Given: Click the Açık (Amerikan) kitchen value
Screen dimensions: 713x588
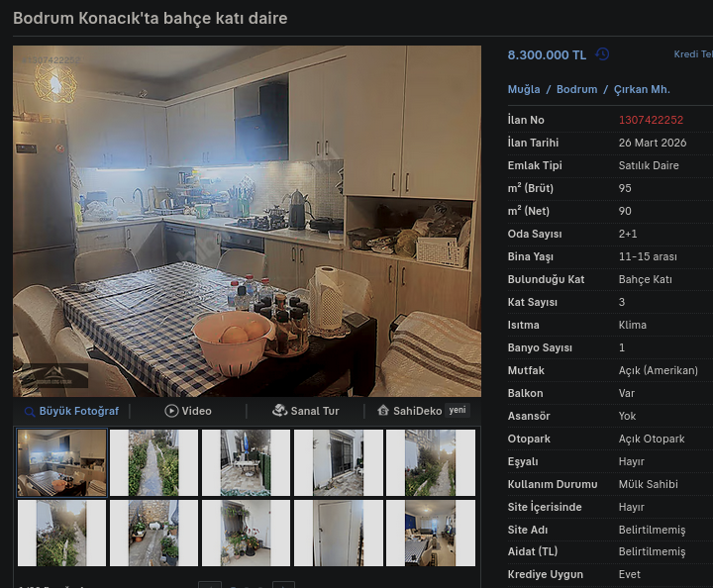Looking at the screenshot, I should tap(658, 370).
